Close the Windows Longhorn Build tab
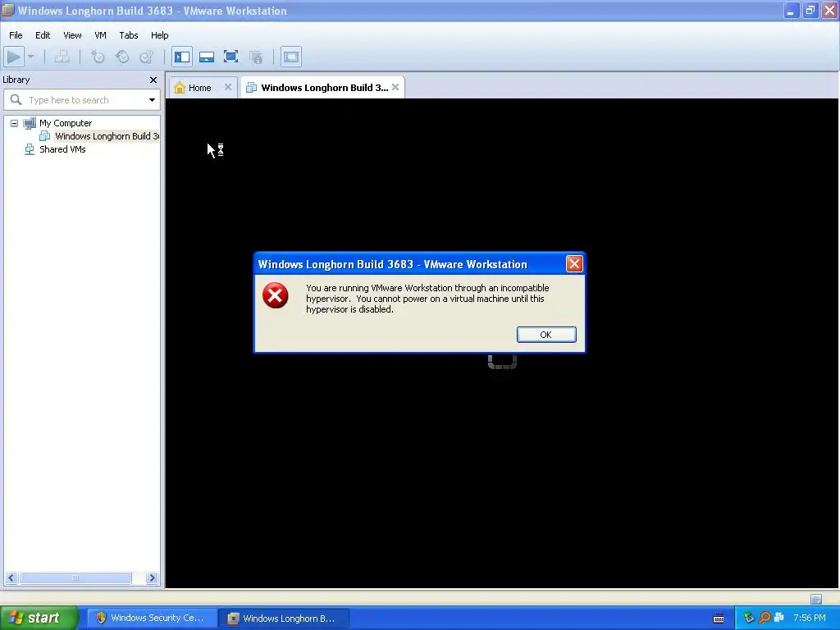The height and width of the screenshot is (630, 840). [x=395, y=87]
